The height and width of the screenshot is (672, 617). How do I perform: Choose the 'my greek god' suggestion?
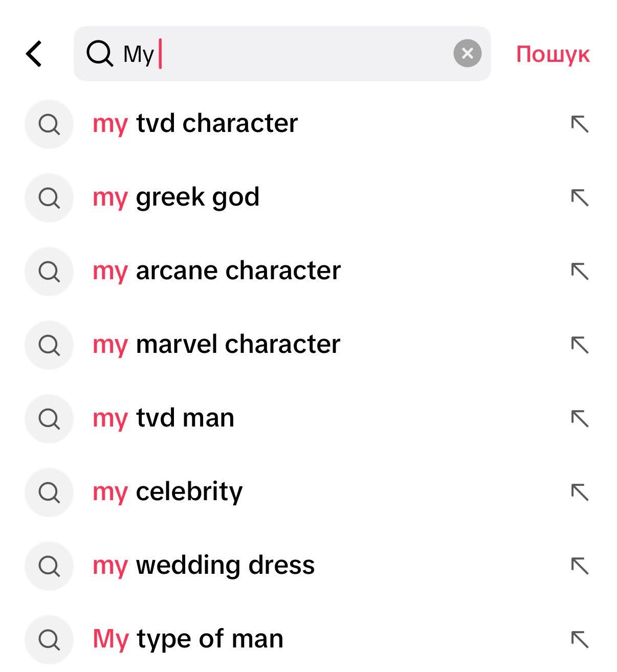coord(176,197)
